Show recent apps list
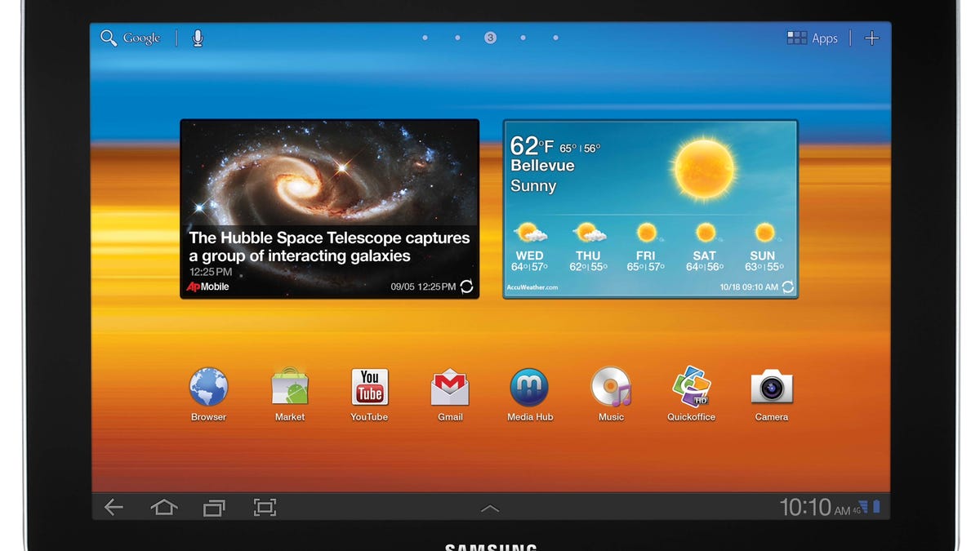This screenshot has height=551, width=980. point(214,508)
